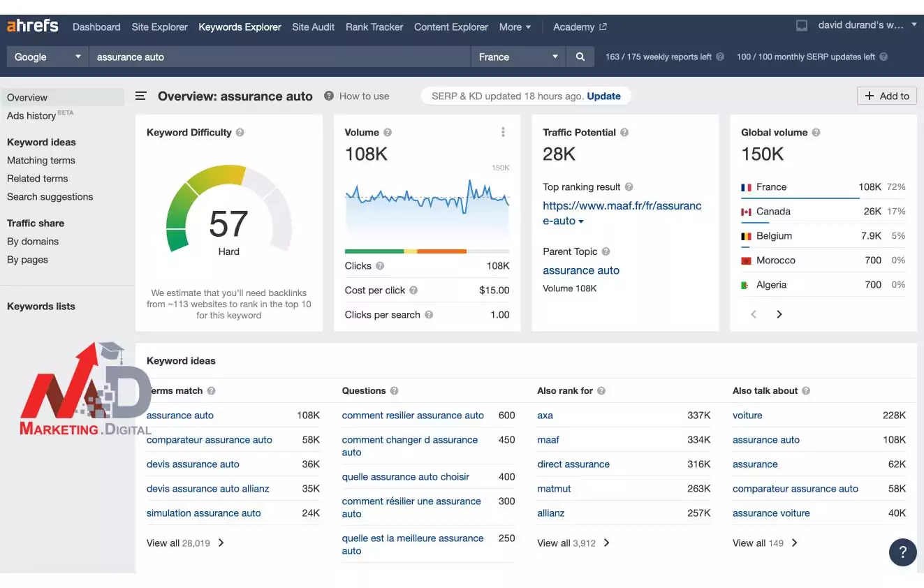The image size is (924, 588).
Task: Click the search magnifier icon
Action: click(x=580, y=57)
